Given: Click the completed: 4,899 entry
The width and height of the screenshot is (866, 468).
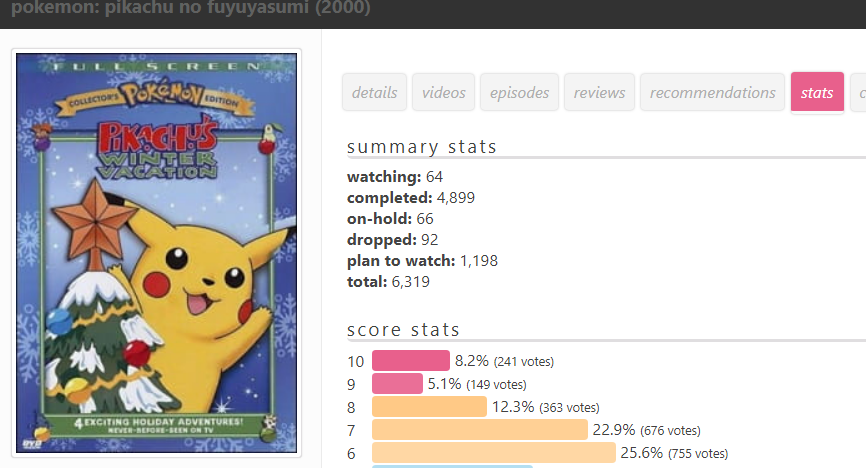Looking at the screenshot, I should 411,198.
